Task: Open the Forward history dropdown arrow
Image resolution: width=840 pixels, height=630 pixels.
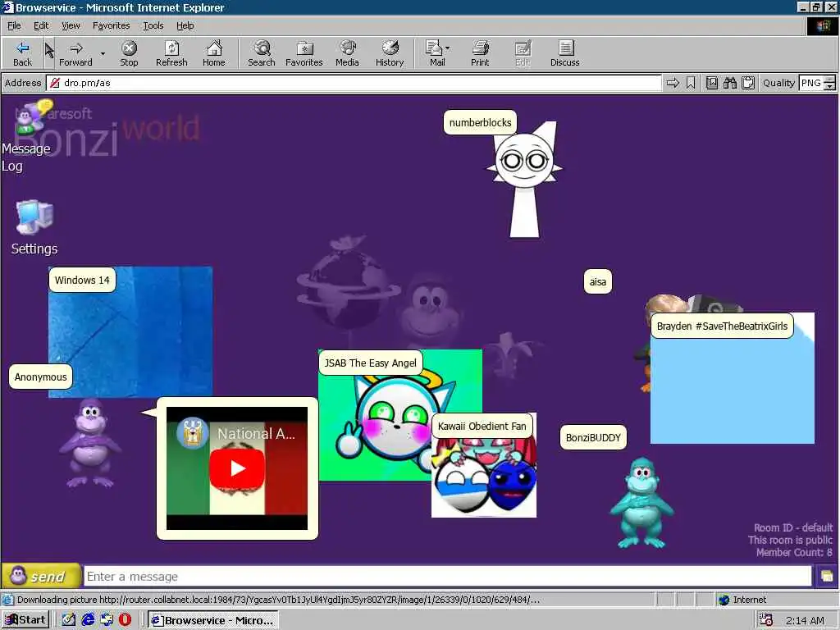Action: tap(103, 53)
